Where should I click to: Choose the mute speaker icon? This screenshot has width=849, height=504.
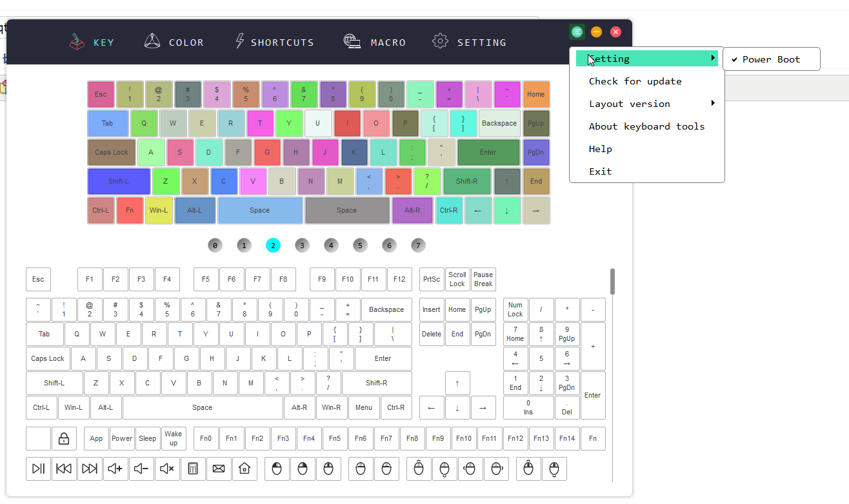167,469
